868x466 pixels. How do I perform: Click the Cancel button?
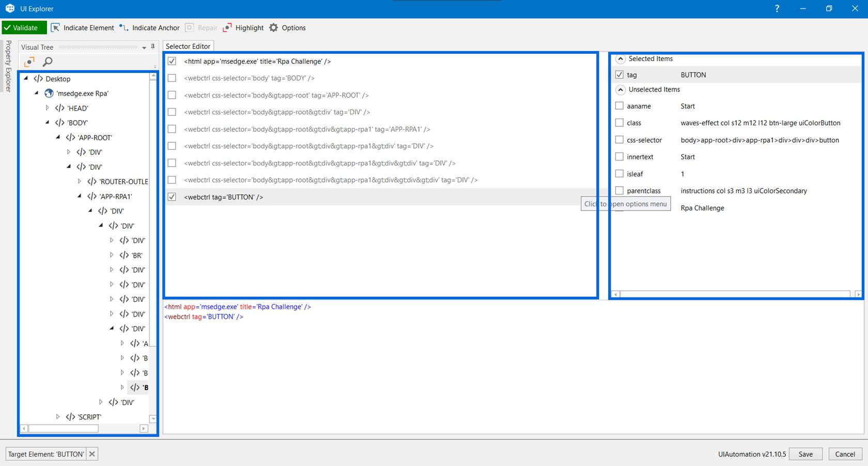pyautogui.click(x=845, y=454)
